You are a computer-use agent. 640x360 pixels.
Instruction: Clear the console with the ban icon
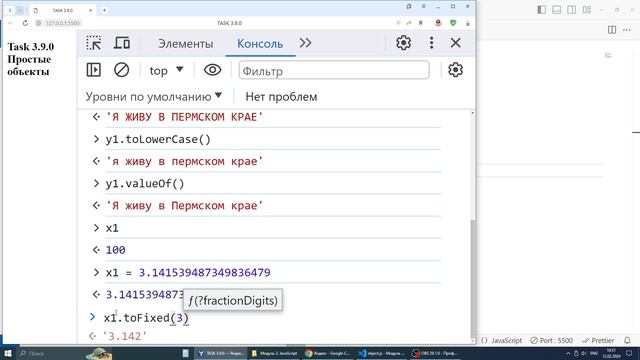tap(121, 70)
